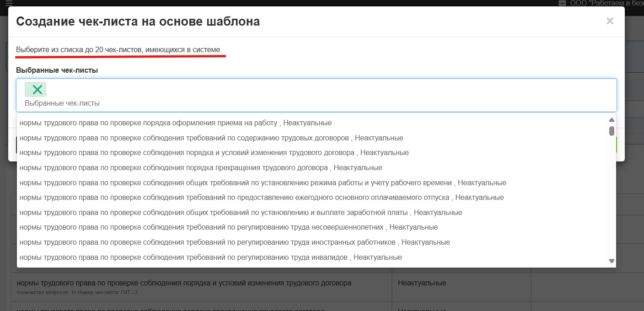Click the dropdown list scroll up arrow
Screen dimensions: 644x311
[612, 120]
